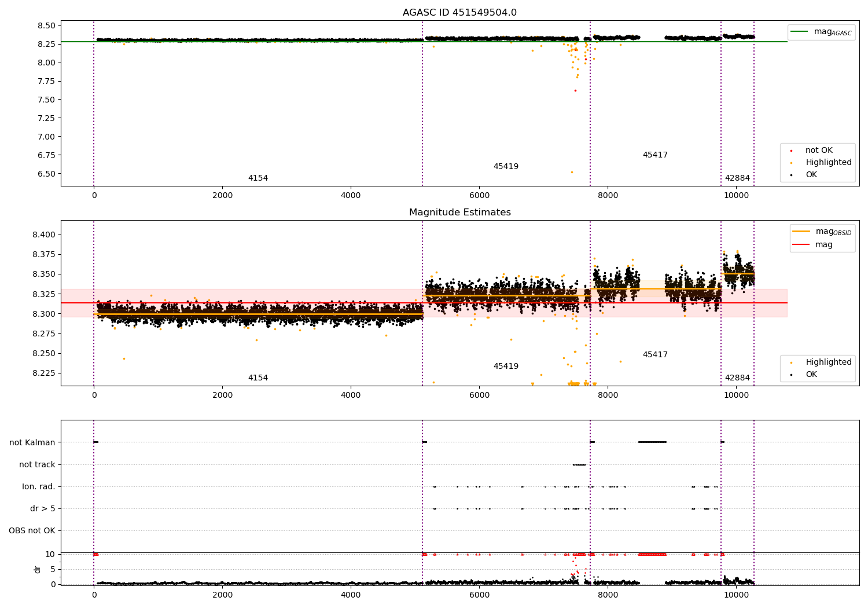This screenshot has width=868, height=608.
Task: Click the "Magnitude Estimates" subplot title
Action: click(459, 213)
